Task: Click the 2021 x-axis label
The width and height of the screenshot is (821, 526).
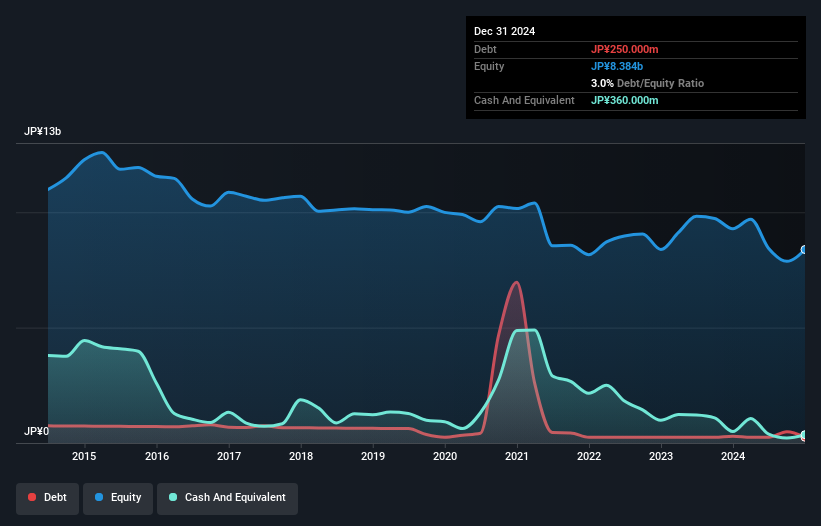Action: point(517,456)
